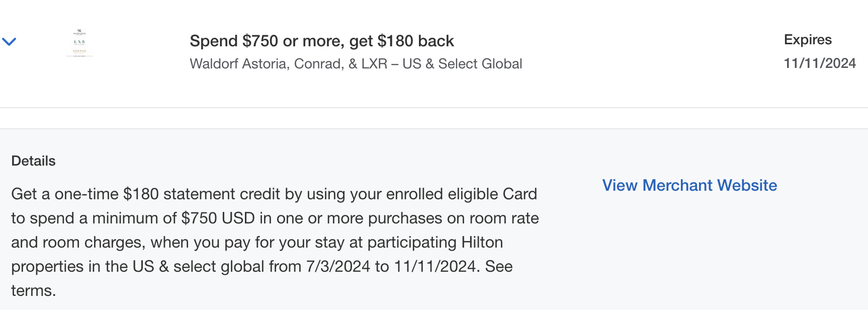Image resolution: width=868 pixels, height=310 pixels.
Task: Click the date range 7/3/2024 to 11/11/2024
Action: (392, 266)
